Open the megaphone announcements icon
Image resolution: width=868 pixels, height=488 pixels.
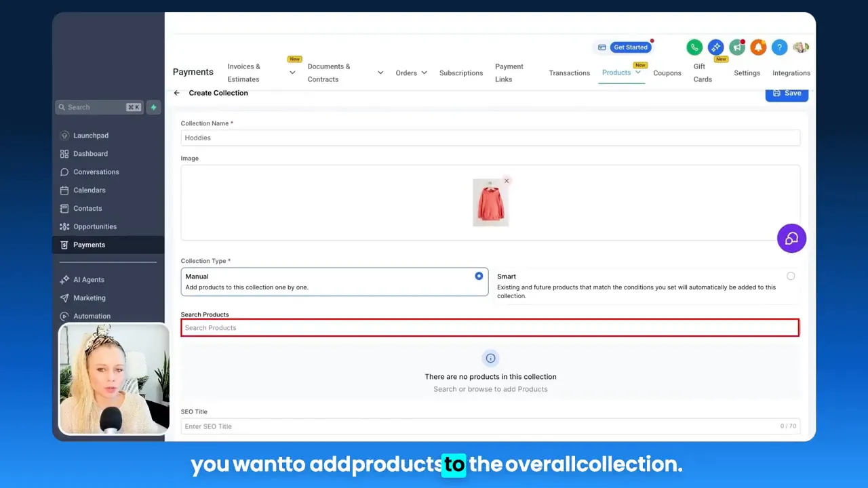tap(737, 47)
